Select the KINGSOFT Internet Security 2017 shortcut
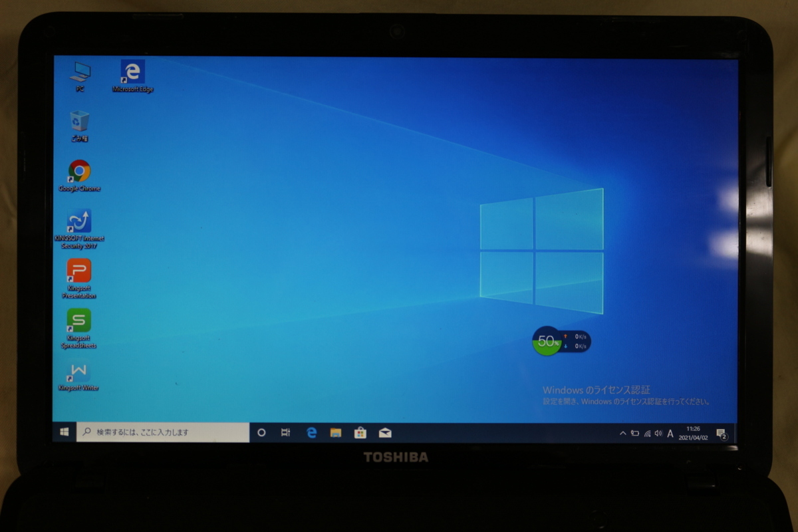This screenshot has height=532, width=798. pos(79,229)
